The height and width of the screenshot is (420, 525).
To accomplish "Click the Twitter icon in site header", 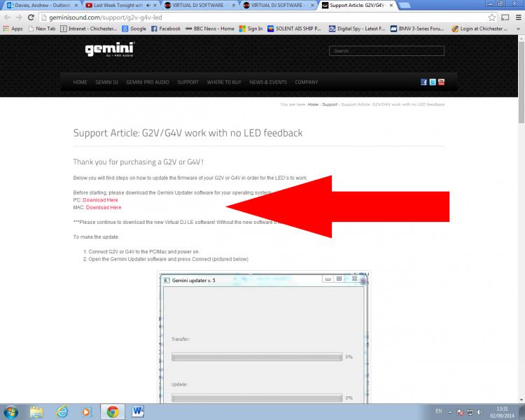I will pyautogui.click(x=433, y=82).
